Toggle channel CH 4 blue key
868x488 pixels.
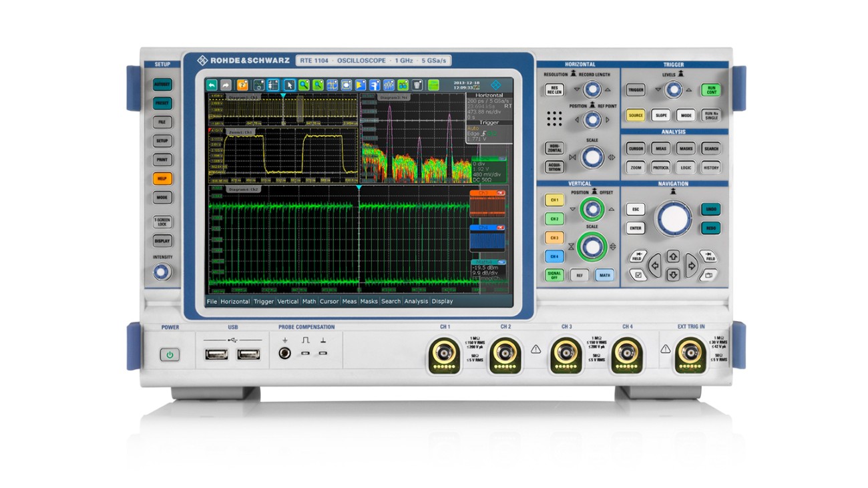click(x=554, y=256)
